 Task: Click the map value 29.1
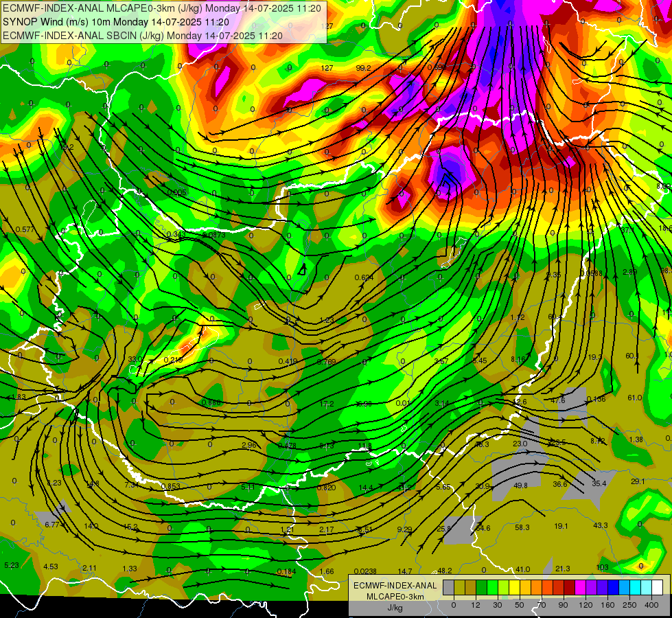[638, 481]
